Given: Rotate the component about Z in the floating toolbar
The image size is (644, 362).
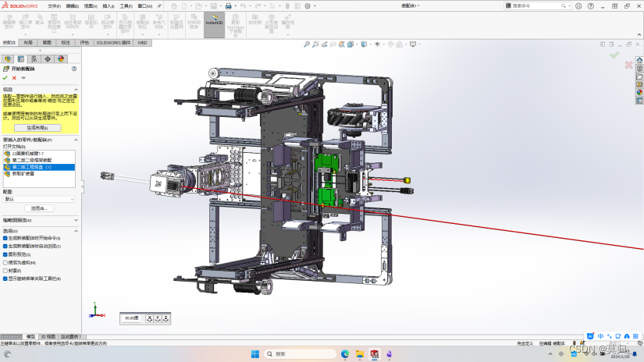Looking at the screenshot, I should [x=166, y=318].
